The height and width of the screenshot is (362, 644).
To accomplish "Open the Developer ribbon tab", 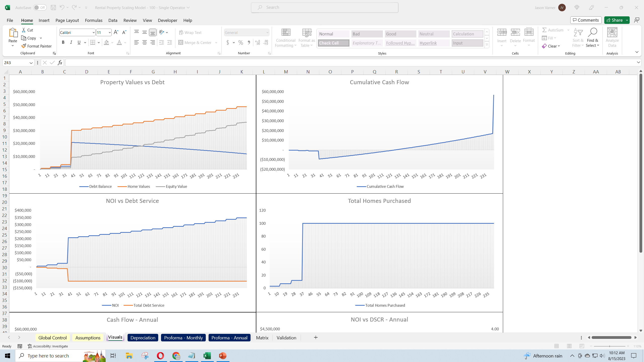I will (x=168, y=20).
